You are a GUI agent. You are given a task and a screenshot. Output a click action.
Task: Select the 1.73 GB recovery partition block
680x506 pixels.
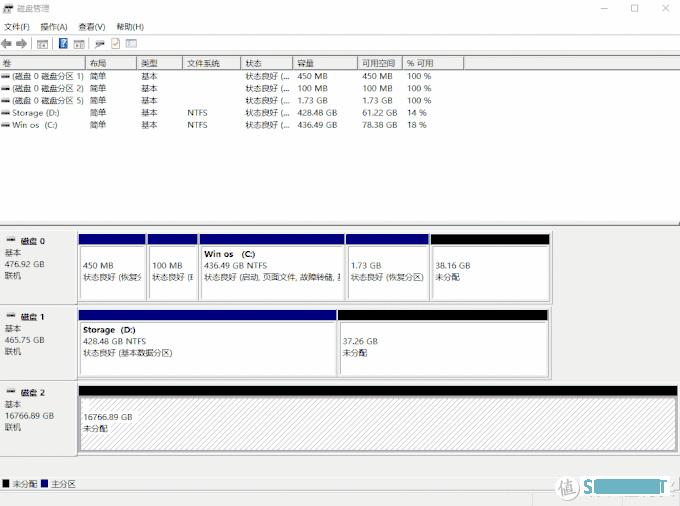pos(387,267)
